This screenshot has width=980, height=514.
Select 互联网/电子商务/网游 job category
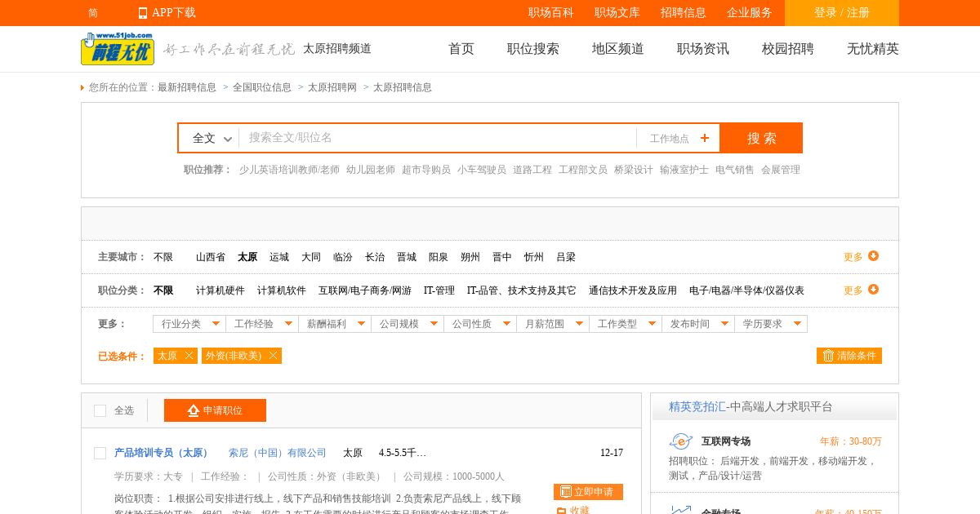pos(365,290)
